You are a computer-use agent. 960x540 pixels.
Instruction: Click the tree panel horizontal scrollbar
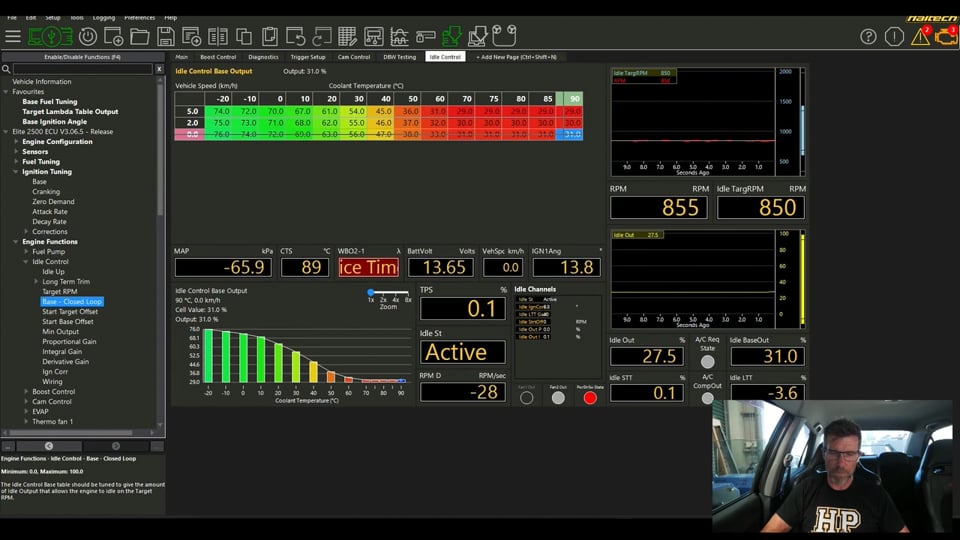(x=72, y=432)
